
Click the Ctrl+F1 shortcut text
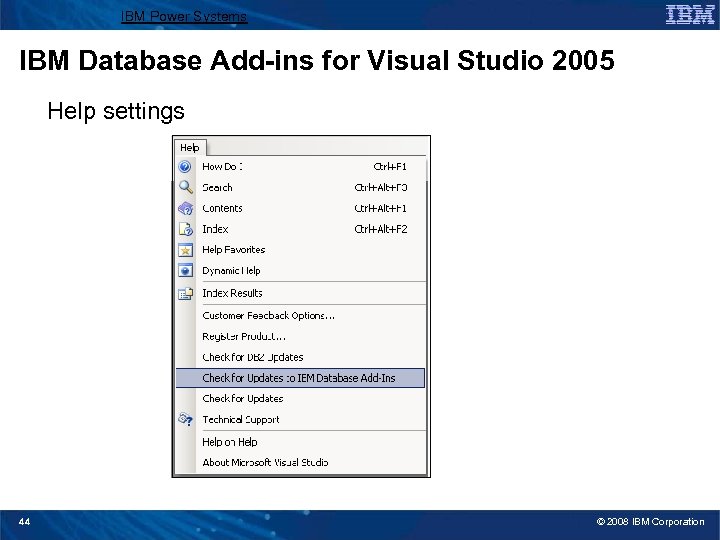point(390,166)
